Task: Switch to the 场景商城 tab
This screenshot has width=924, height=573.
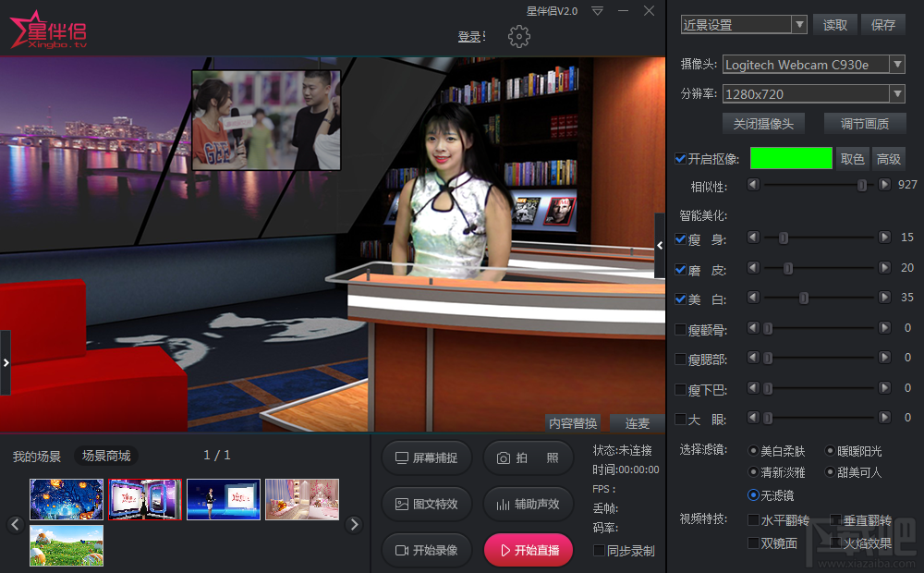Action: point(106,456)
